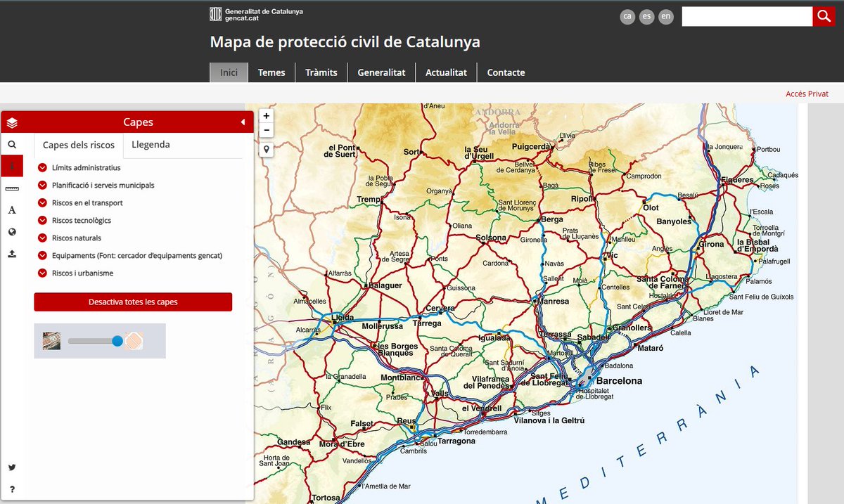Expand the Equipaments layer group
Image resolution: width=844 pixels, height=504 pixels.
pos(42,255)
